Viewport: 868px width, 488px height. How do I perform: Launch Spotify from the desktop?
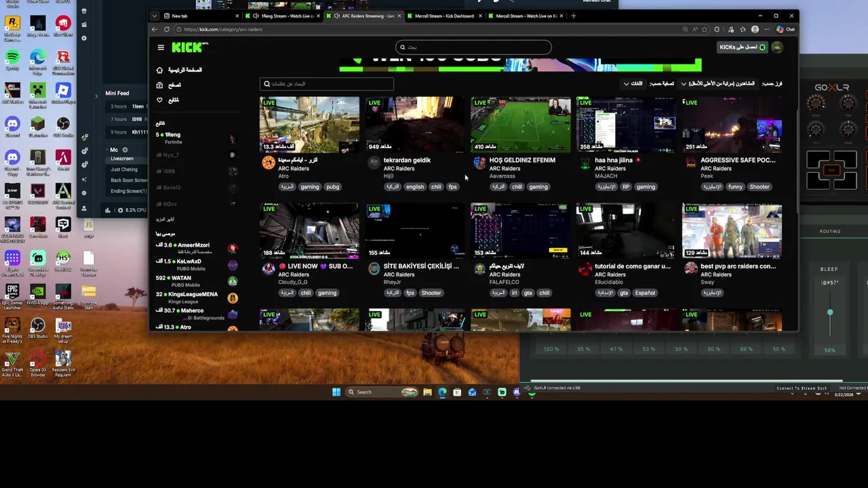(x=12, y=60)
